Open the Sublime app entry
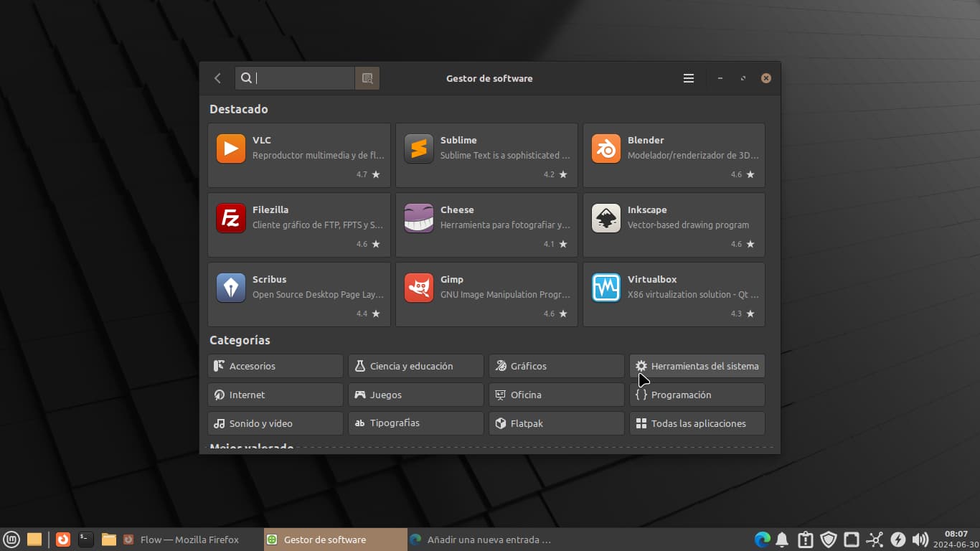 [486, 155]
